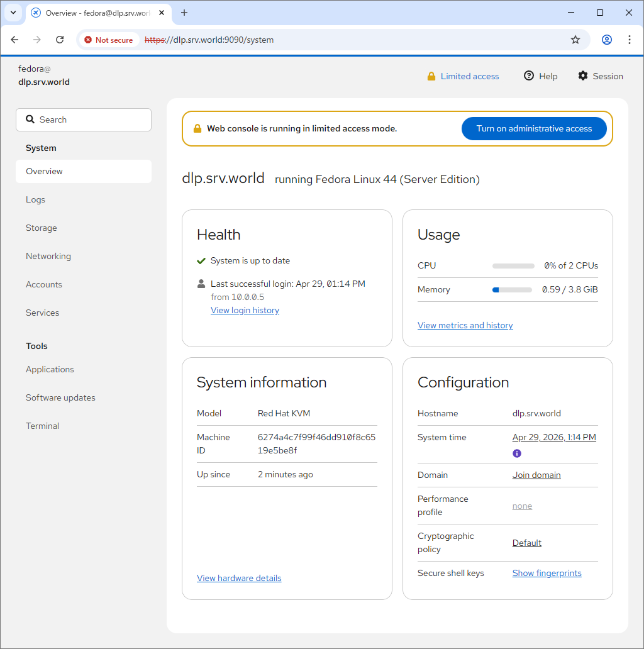Screen dimensions: 644x649
Task: Click the address bar URL
Action: click(209, 40)
